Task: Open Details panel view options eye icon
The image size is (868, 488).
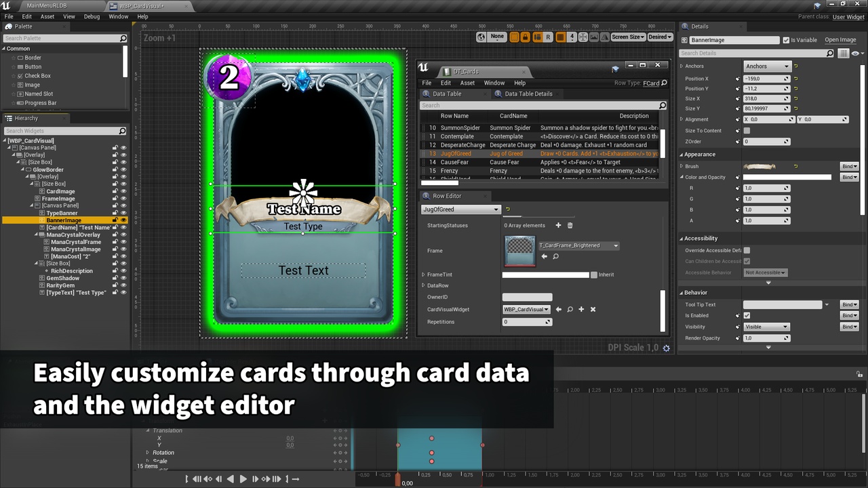Action: tap(855, 53)
